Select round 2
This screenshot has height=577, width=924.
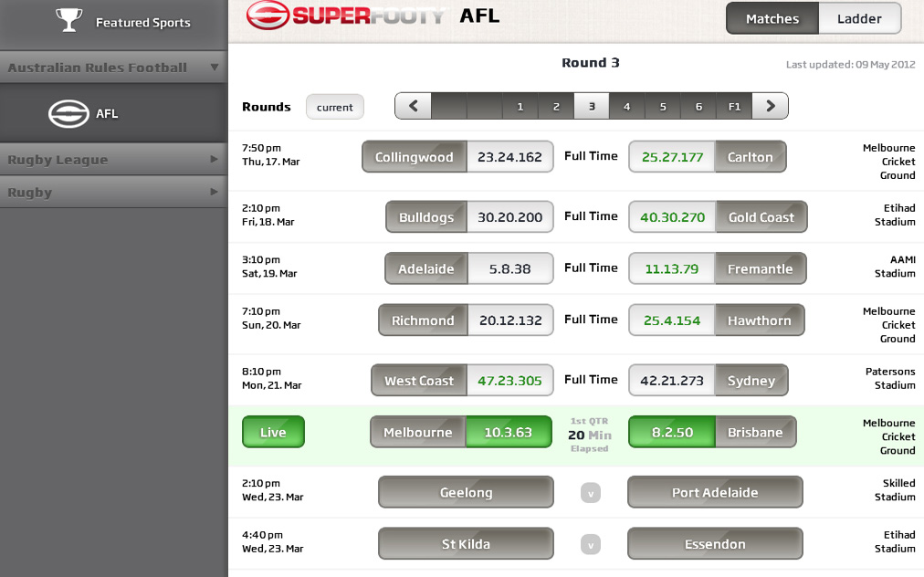[556, 106]
